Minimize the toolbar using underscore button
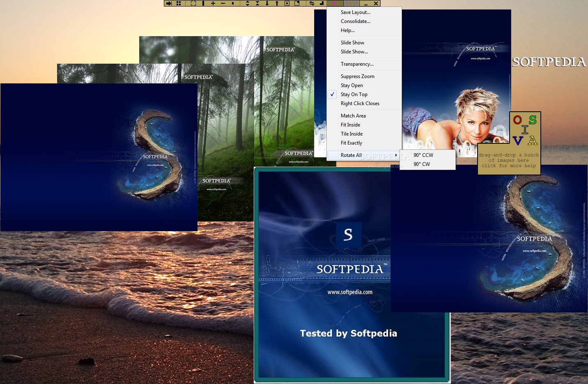Viewport: 588px width, 384px height. 366,3
